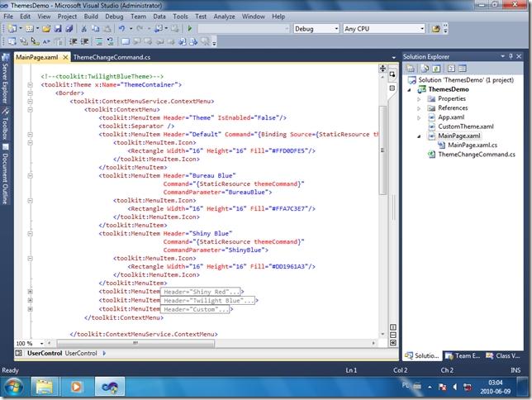Open the Analyze menu
This screenshot has width=532, height=400.
point(224,17)
